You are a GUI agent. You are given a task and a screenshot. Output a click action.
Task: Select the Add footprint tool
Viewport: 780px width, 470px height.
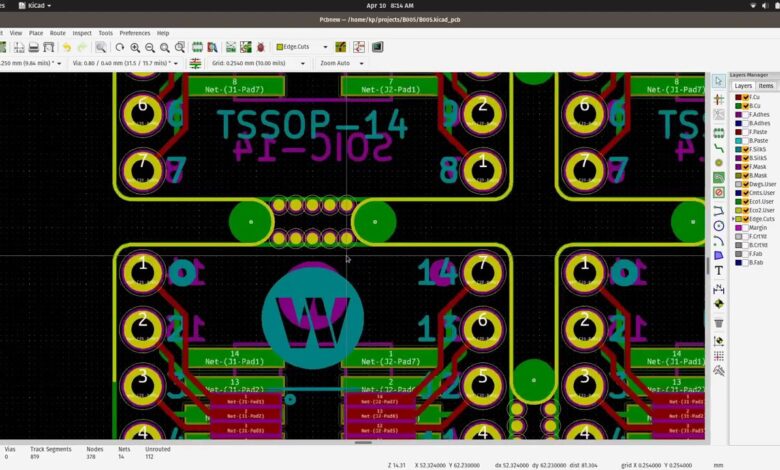point(719,133)
